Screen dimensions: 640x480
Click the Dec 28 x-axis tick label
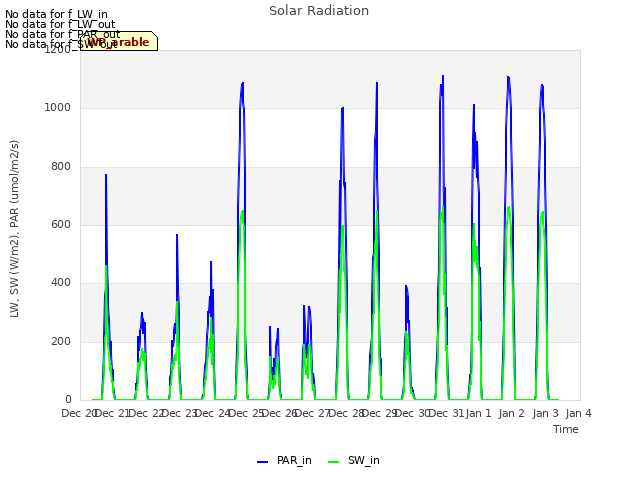[346, 413]
